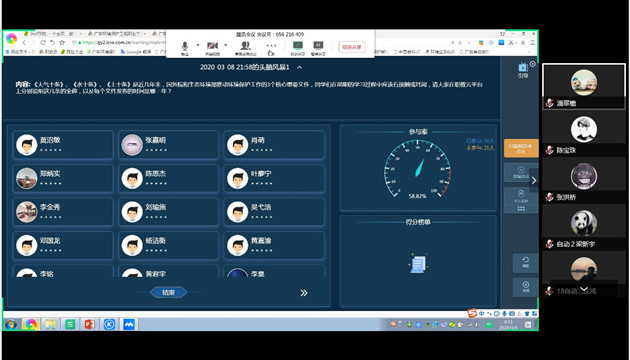Click the 肖萌 student card
This screenshot has width=630, height=360.
pos(274,145)
